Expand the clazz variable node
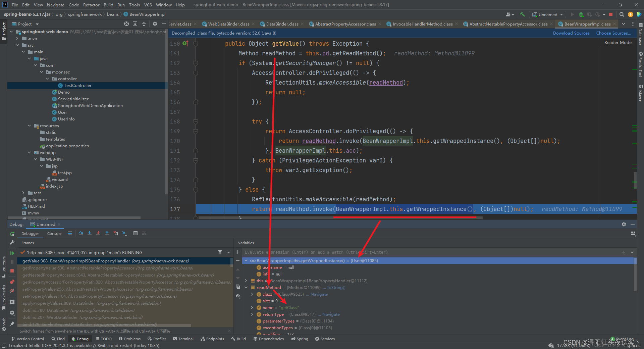The width and height of the screenshot is (644, 349). click(252, 294)
